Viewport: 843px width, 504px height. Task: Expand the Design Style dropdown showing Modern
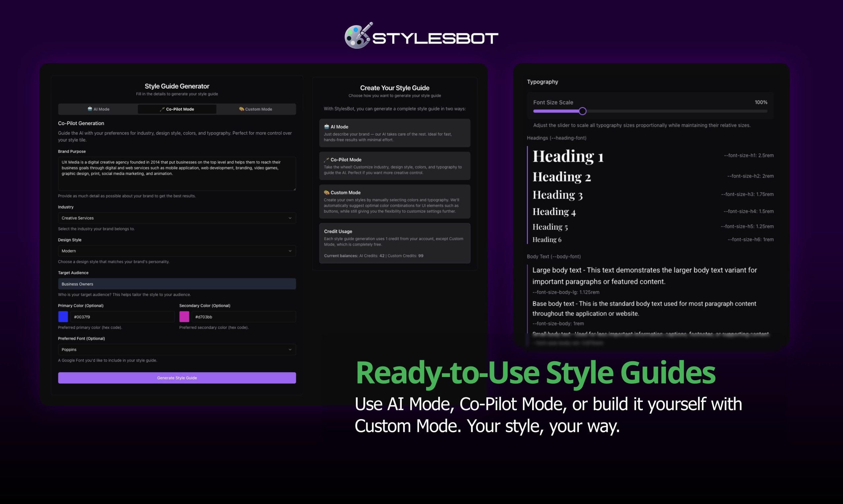(x=177, y=251)
